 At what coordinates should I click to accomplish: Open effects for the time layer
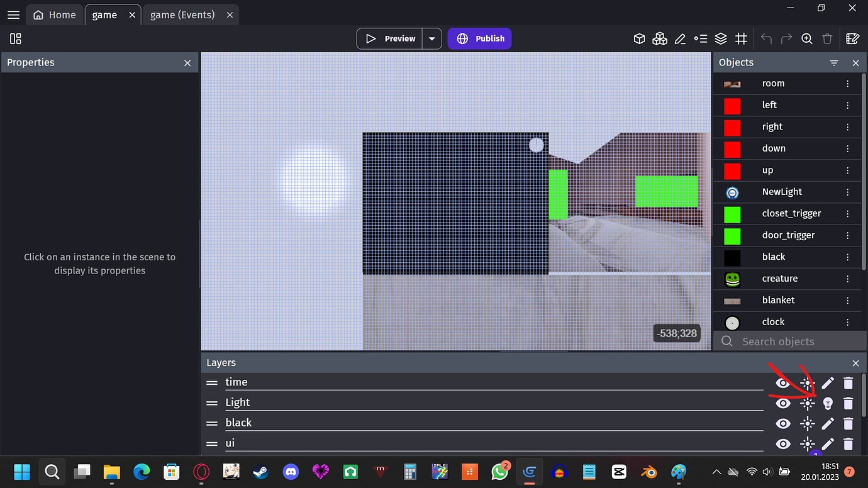807,383
